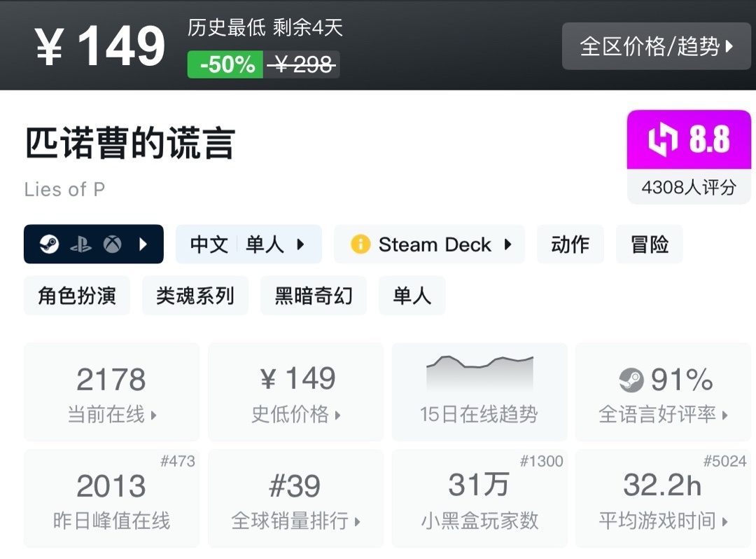756x559 pixels.
Task: Click the Heybox logo in rating badge
Action: point(661,139)
